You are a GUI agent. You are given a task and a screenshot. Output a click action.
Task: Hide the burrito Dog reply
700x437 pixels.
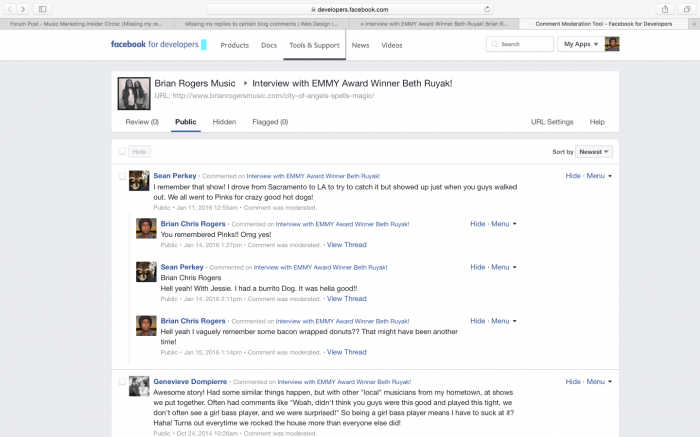click(478, 267)
